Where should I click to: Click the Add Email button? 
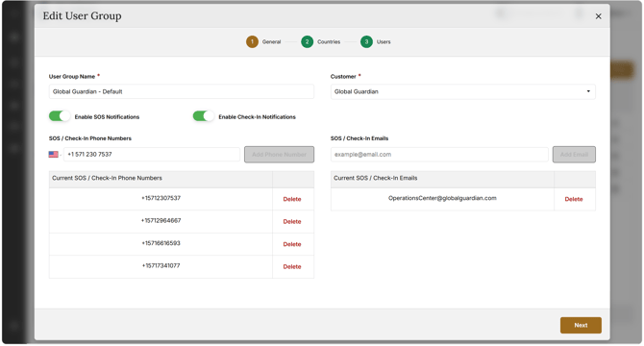[574, 155]
